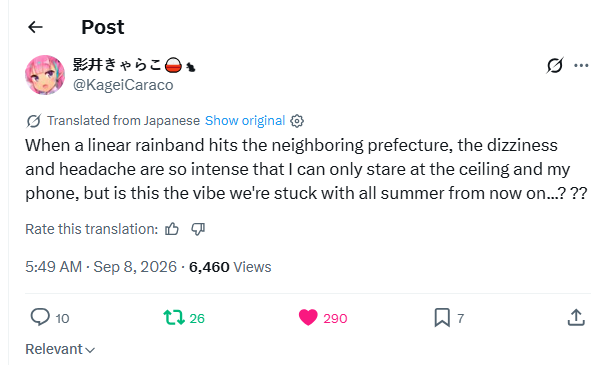View the 6,460 Views analytics
Image resolution: width=604 pixels, height=365 pixels.
click(x=230, y=267)
